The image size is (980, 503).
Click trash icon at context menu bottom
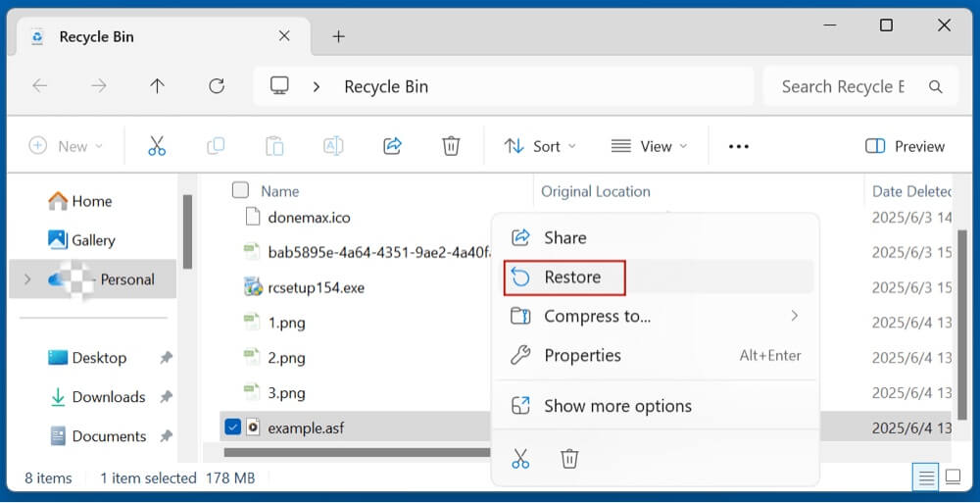click(x=569, y=458)
